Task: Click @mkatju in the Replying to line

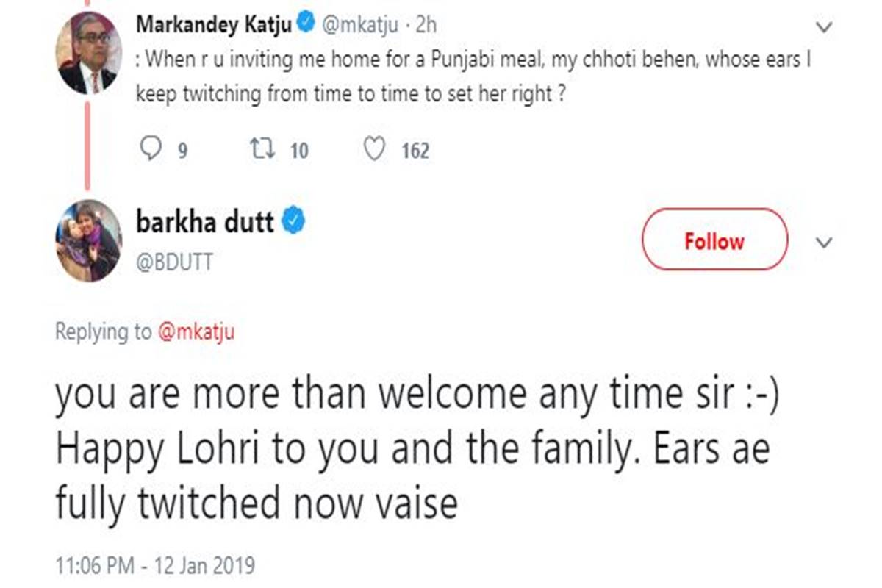Action: click(196, 332)
